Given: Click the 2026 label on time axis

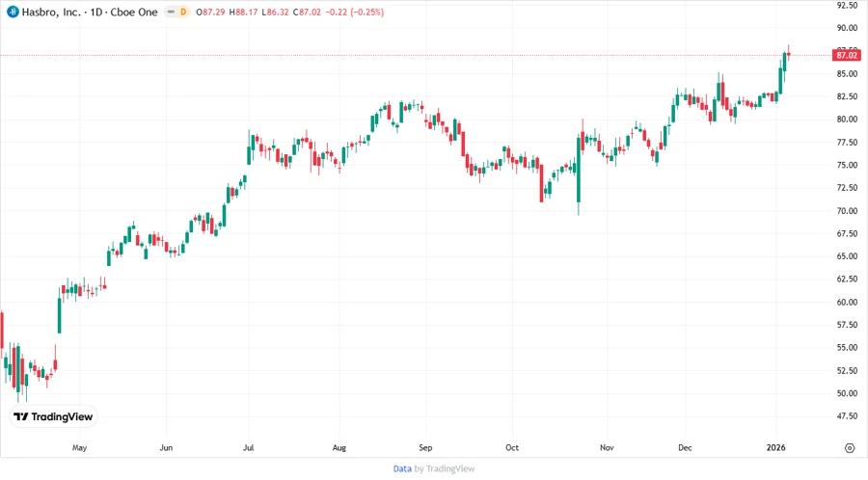Looking at the screenshot, I should pos(776,447).
